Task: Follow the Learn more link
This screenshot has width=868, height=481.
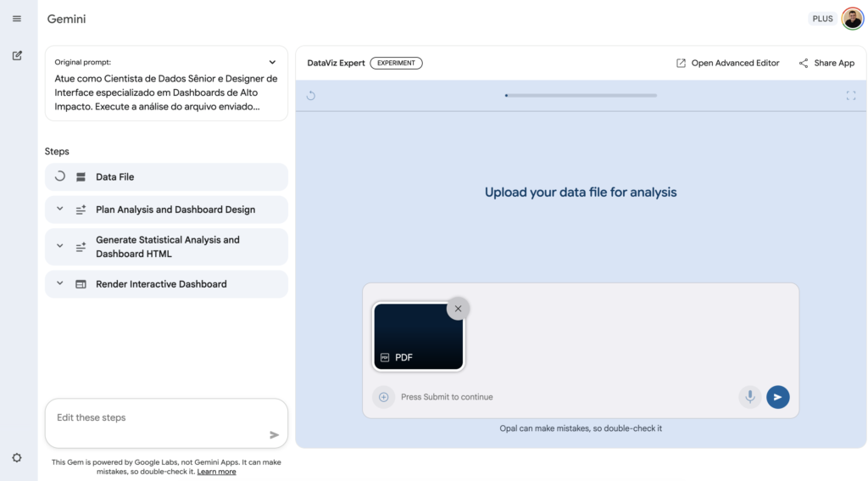Action: [x=216, y=472]
